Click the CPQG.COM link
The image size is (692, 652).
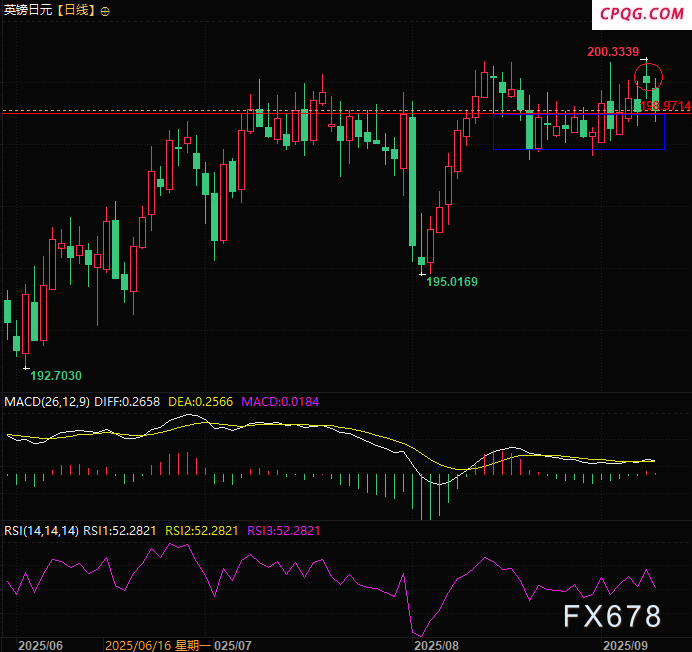(642, 13)
